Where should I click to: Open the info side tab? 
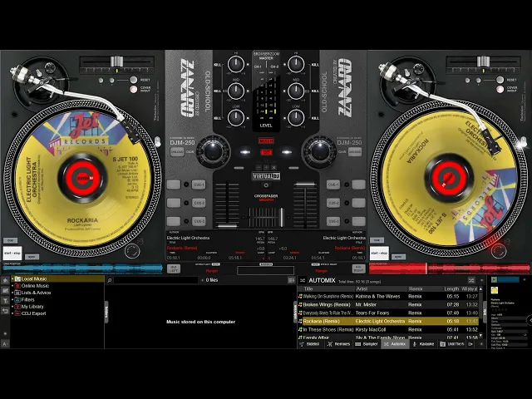(485, 313)
